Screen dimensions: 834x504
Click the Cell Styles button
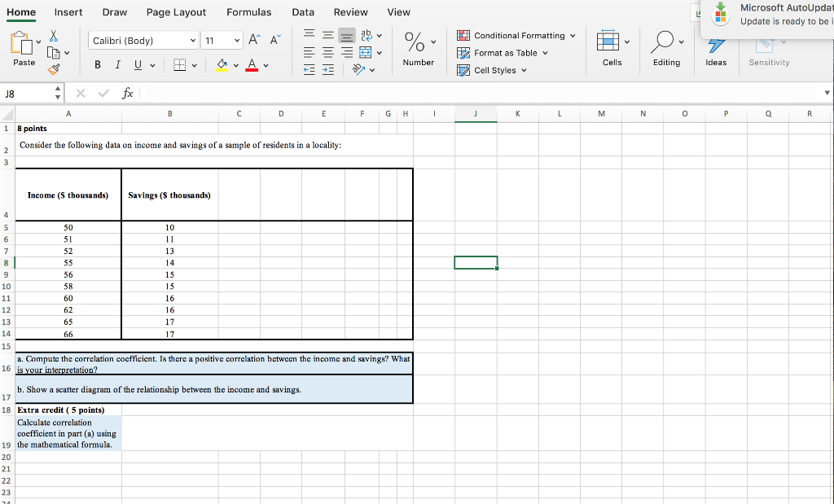point(495,70)
